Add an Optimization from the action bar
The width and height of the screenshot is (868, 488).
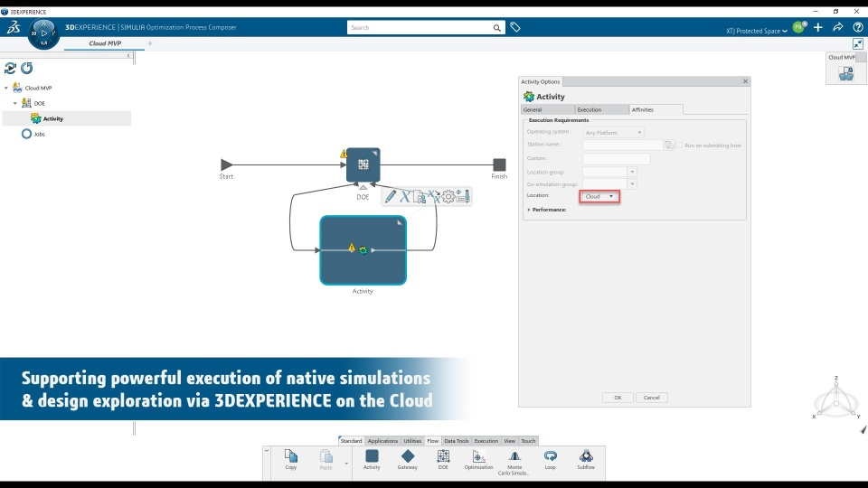tap(479, 460)
